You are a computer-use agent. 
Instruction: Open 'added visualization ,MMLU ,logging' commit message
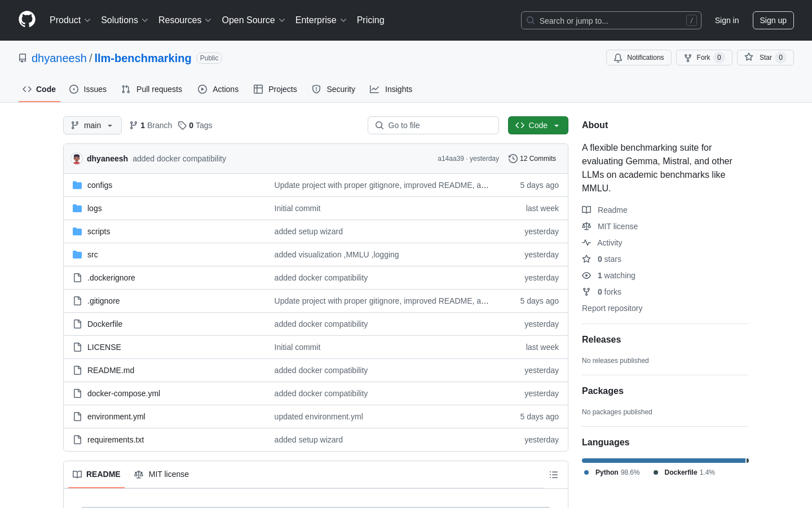pos(337,255)
